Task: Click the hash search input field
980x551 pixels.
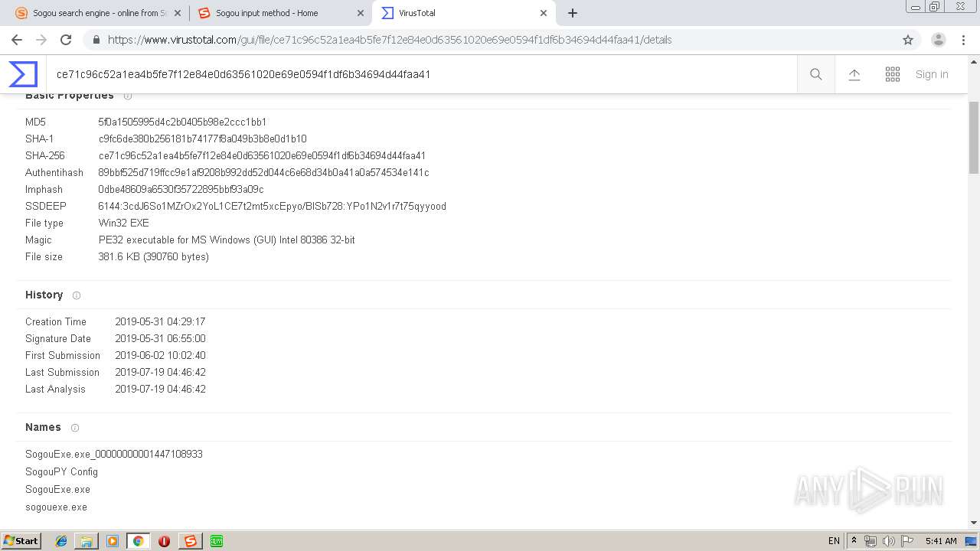Action: click(421, 74)
